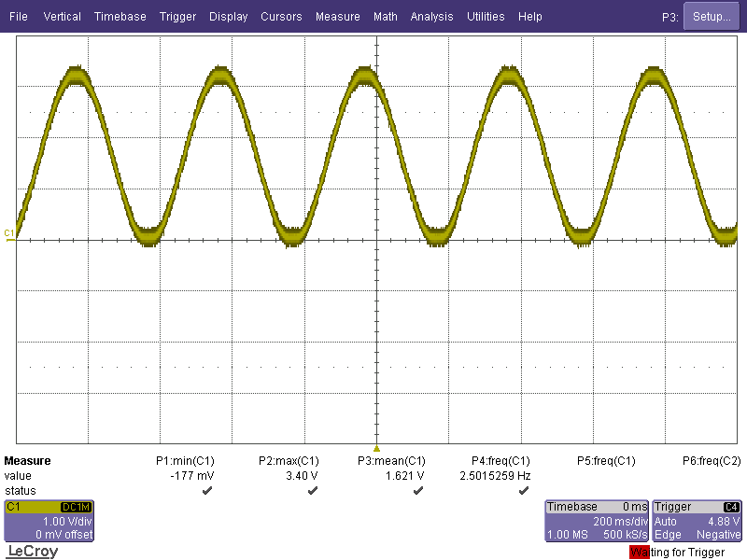Click the C4 source badge in the Trigger box

[x=732, y=507]
